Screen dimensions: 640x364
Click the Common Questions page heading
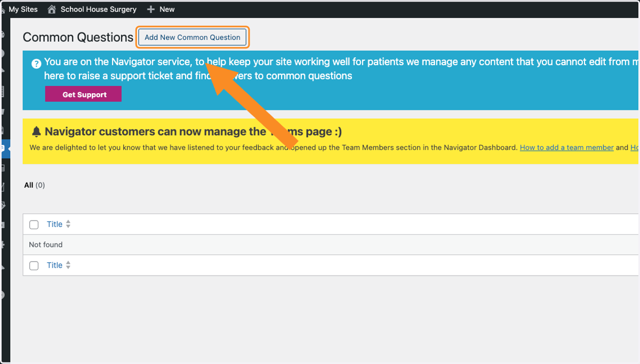point(78,37)
